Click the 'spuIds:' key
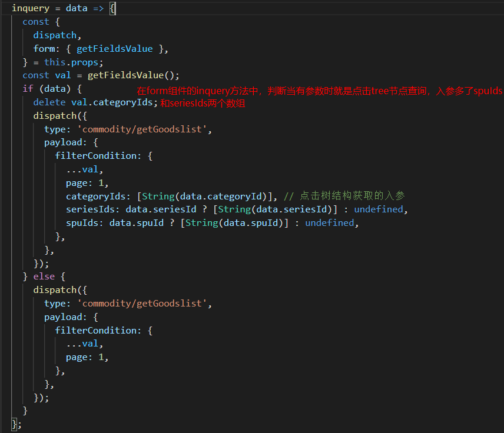Screen dimensions: 504x433 [85, 223]
